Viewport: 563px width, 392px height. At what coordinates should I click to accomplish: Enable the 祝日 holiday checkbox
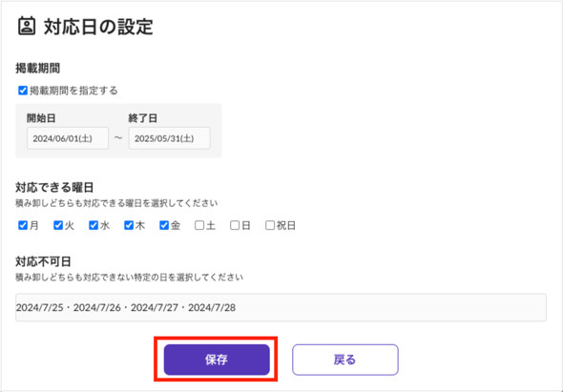(x=270, y=225)
